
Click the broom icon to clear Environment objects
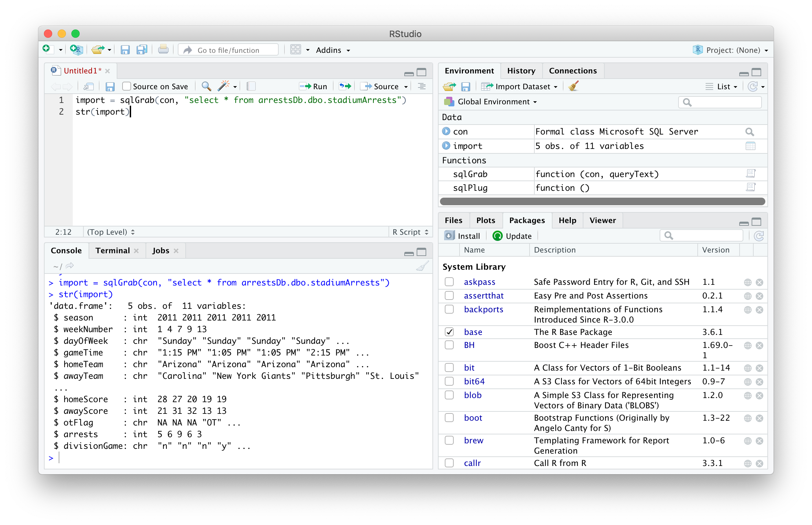pyautogui.click(x=573, y=86)
